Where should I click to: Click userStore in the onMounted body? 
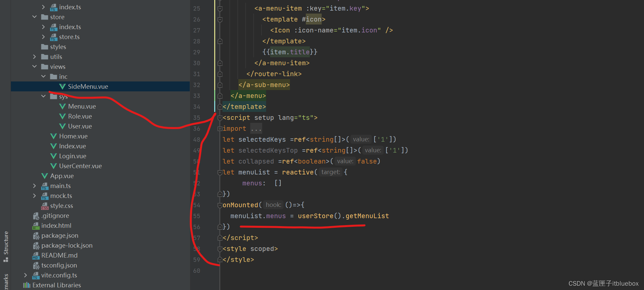pyautogui.click(x=315, y=216)
